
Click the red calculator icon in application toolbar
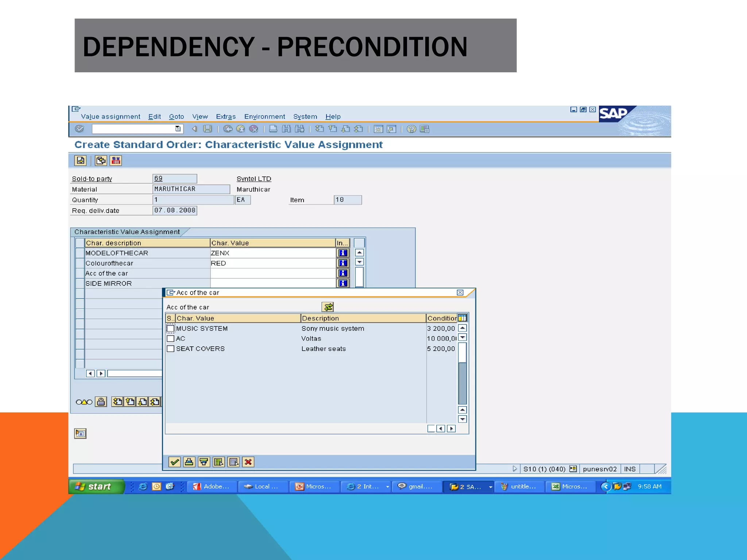coord(116,160)
